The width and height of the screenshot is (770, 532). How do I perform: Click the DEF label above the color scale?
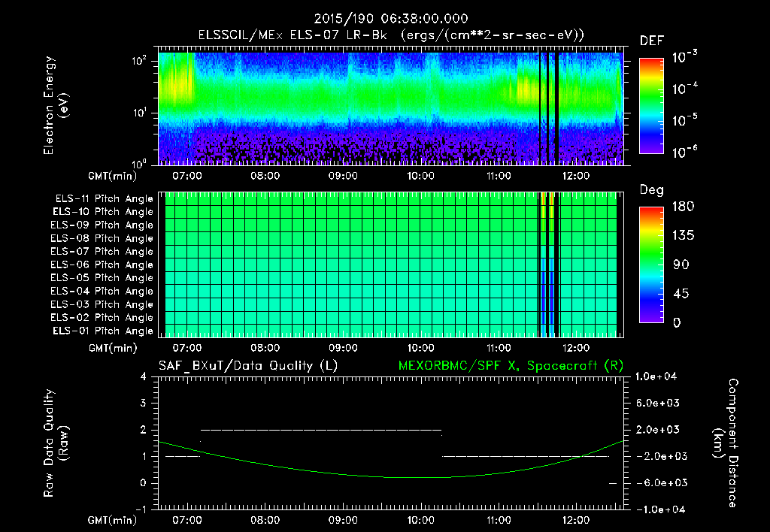click(652, 41)
